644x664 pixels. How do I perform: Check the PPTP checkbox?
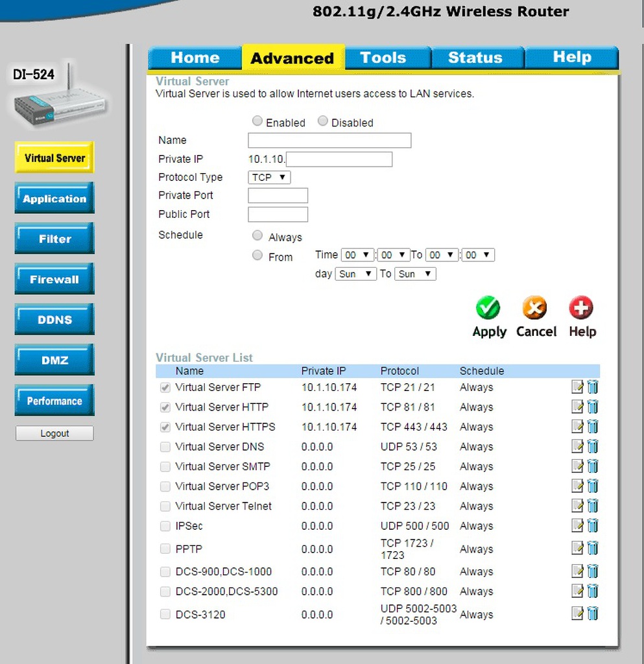[165, 549]
